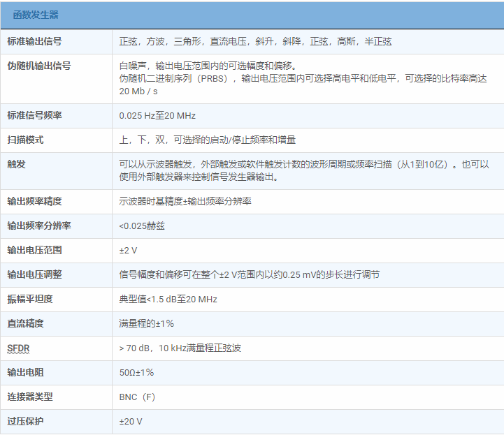The image size is (504, 435).
Task: Click the 输出频率分辨率 row label
Action: click(38, 226)
